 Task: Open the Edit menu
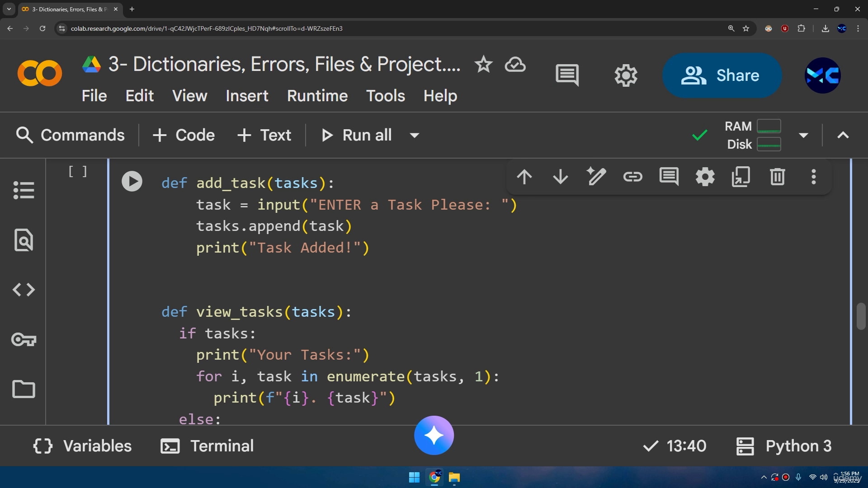(139, 96)
